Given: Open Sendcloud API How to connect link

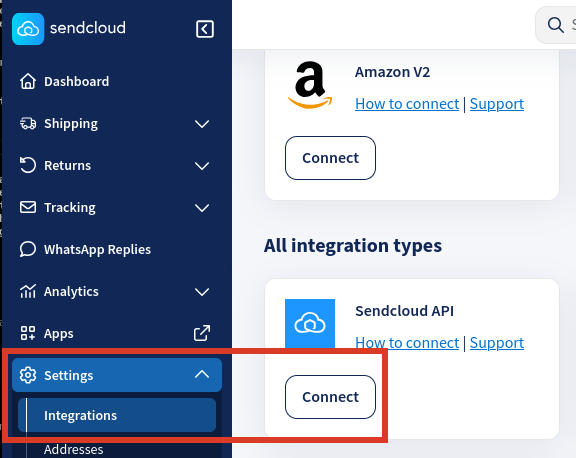Looking at the screenshot, I should (407, 343).
